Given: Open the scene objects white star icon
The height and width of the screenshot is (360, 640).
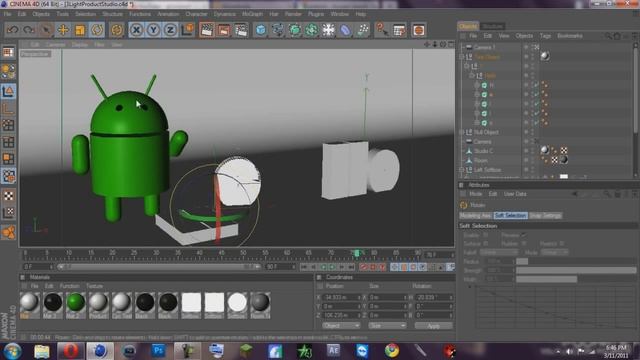Looking at the screenshot, I should 329,30.
